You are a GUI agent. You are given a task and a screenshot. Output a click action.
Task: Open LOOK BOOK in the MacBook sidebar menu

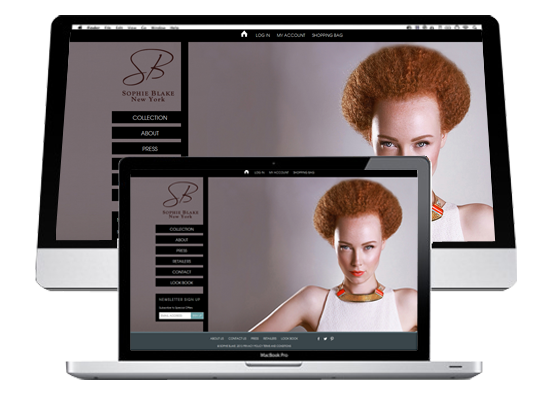tap(180, 282)
